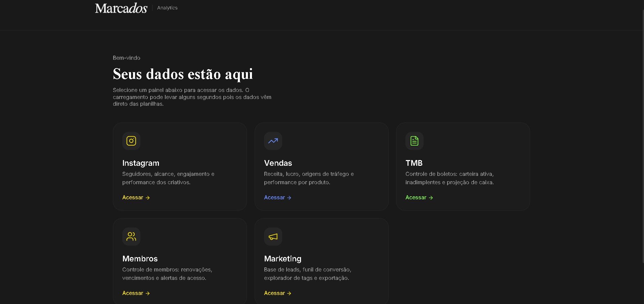Click the Analytics label beside the logo

click(x=167, y=8)
